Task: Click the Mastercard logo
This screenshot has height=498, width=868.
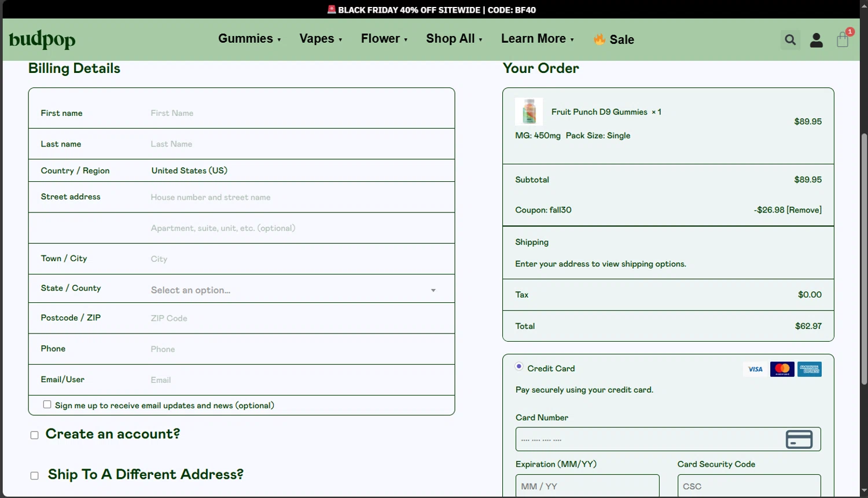Action: click(x=782, y=369)
